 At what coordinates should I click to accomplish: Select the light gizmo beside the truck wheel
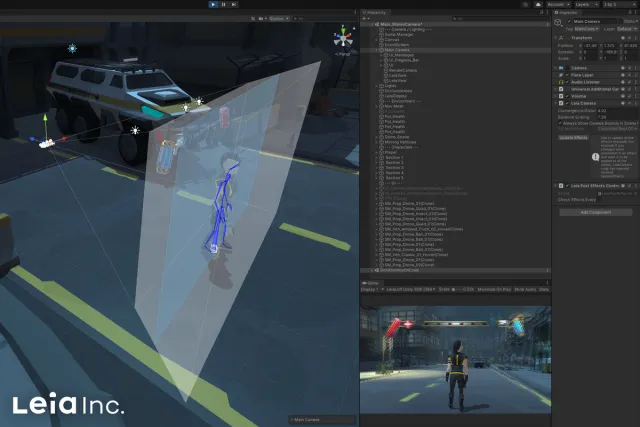point(135,130)
